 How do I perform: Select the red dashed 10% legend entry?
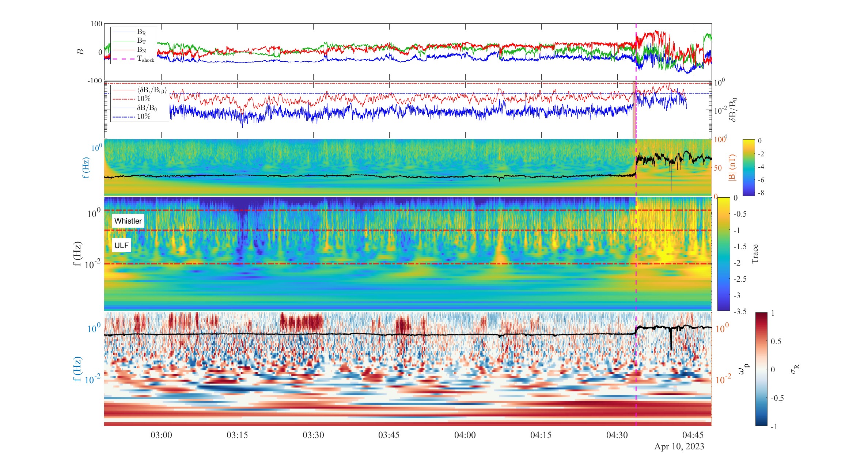point(132,99)
